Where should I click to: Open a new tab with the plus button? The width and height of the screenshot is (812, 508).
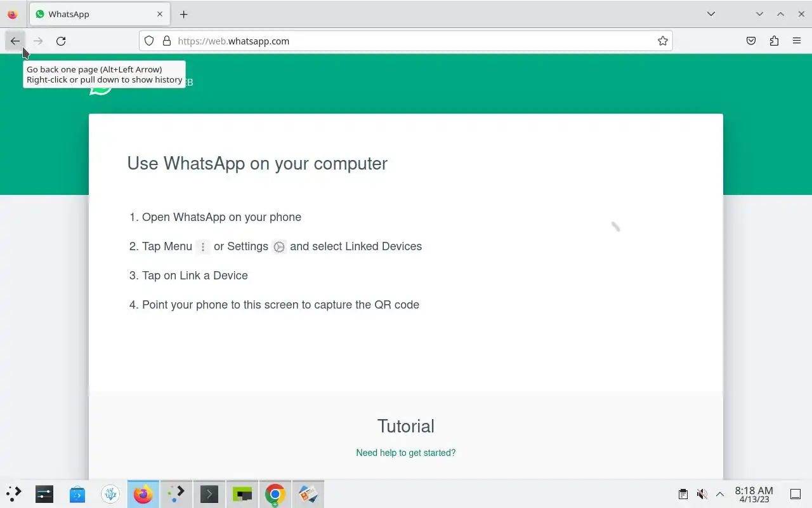[183, 14]
